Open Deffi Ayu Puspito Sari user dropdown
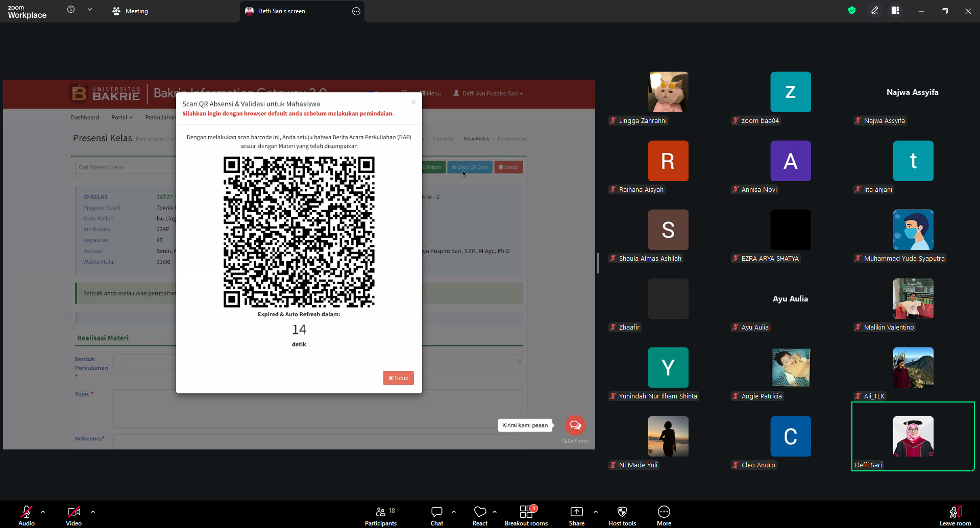Viewport: 980px width, 528px height. 488,93
